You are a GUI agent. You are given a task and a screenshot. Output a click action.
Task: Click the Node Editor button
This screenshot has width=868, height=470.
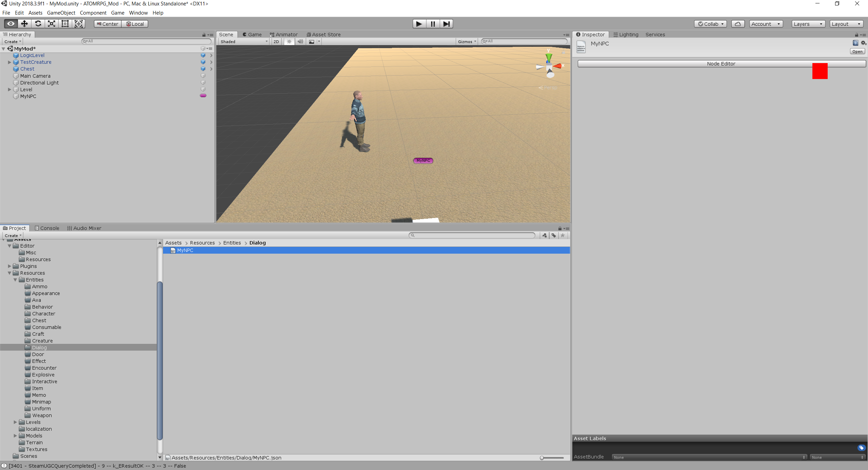pos(721,64)
